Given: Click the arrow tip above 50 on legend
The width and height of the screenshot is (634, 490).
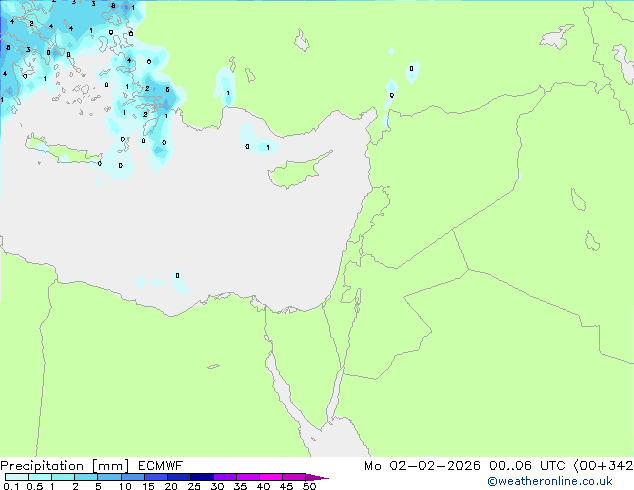Looking at the screenshot, I should tap(317, 477).
